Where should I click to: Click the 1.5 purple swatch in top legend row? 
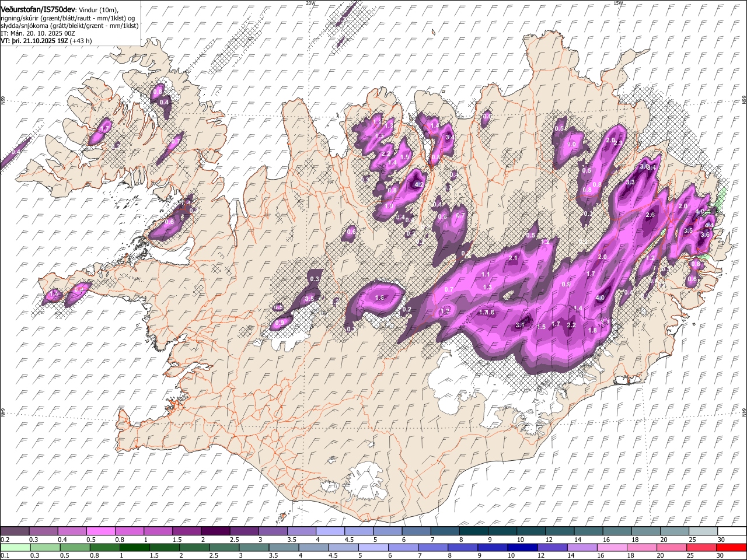(187, 531)
